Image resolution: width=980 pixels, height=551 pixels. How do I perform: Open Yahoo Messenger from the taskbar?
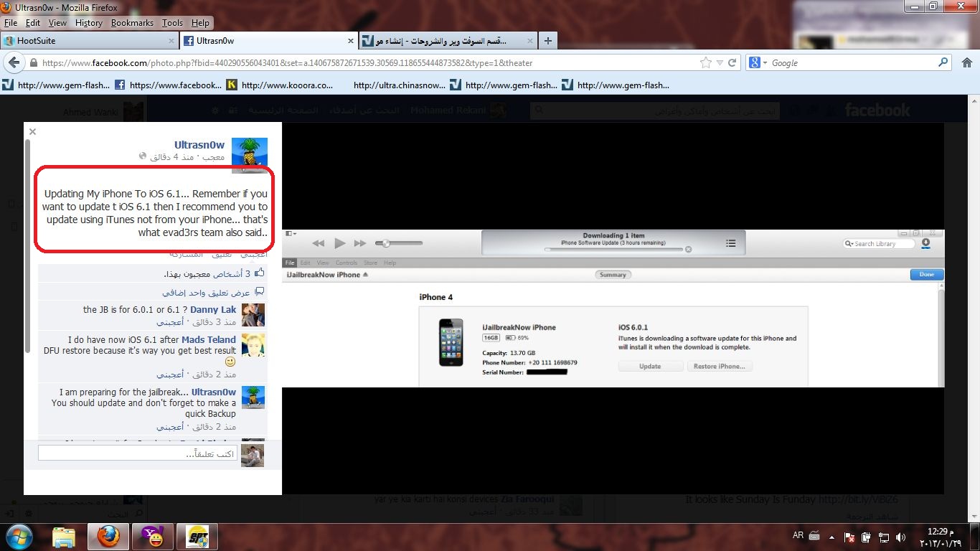152,537
